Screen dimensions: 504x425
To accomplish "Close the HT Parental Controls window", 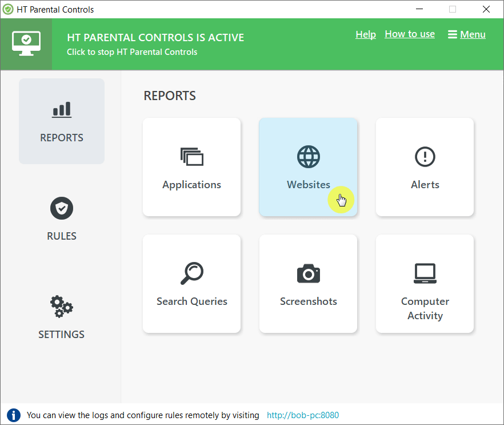I will coord(486,9).
